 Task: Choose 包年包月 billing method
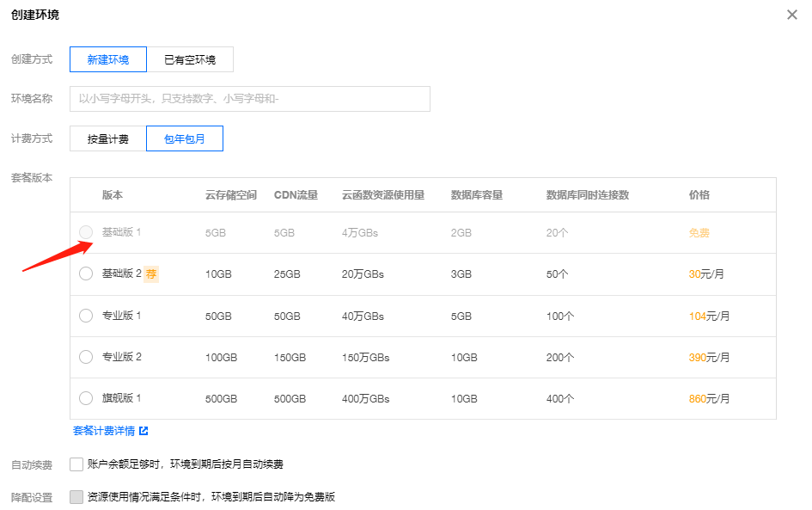click(185, 138)
